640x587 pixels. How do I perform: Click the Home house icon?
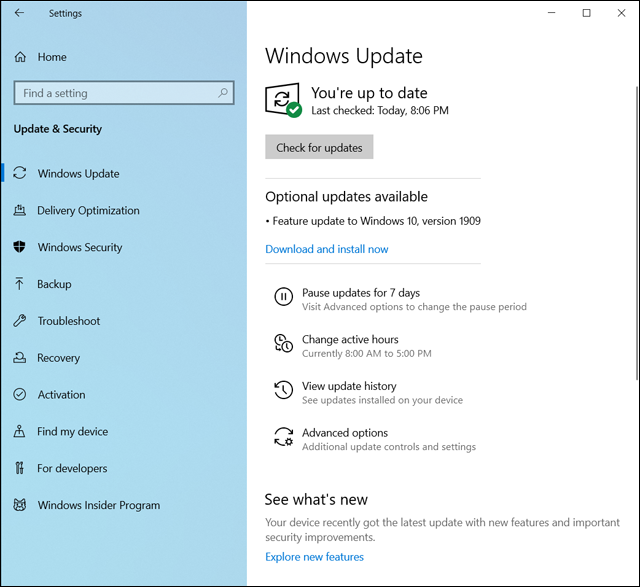point(20,57)
